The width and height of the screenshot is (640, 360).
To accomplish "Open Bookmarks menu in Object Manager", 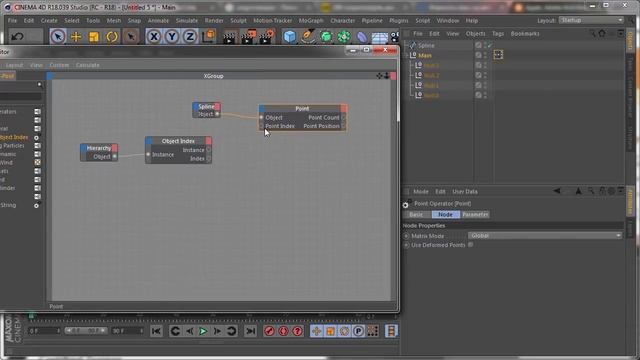I will (525, 33).
